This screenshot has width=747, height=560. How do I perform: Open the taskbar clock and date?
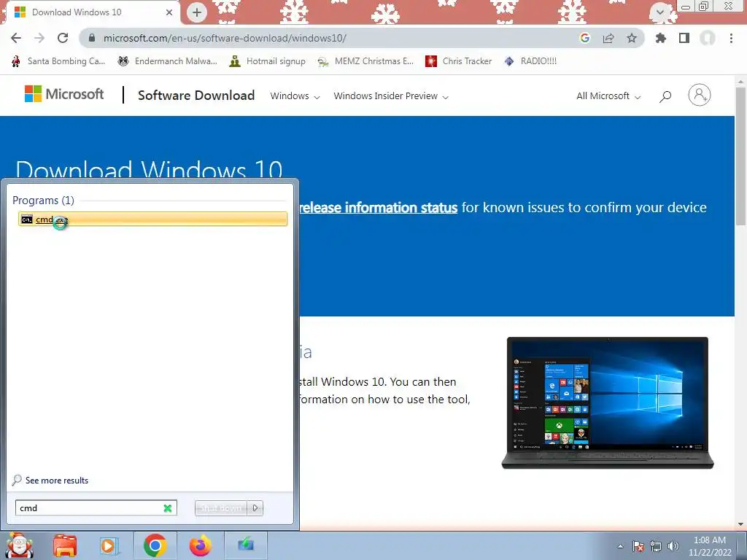tap(710, 546)
